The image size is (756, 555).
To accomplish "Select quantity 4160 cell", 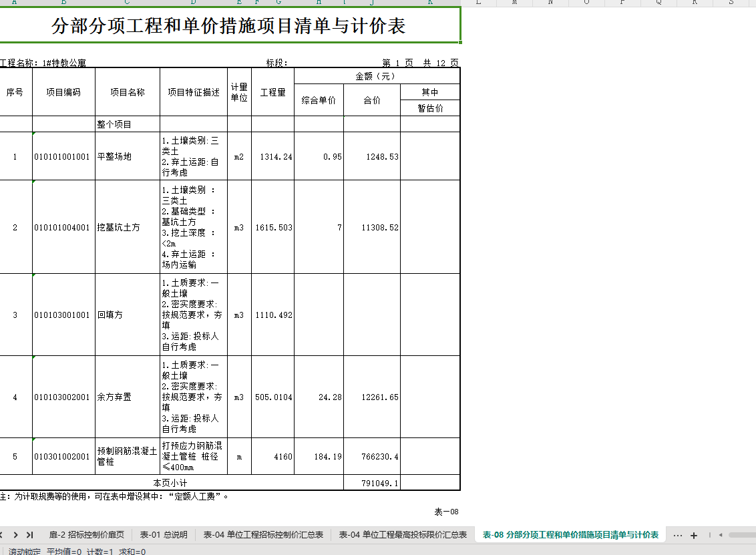I will (x=273, y=456).
